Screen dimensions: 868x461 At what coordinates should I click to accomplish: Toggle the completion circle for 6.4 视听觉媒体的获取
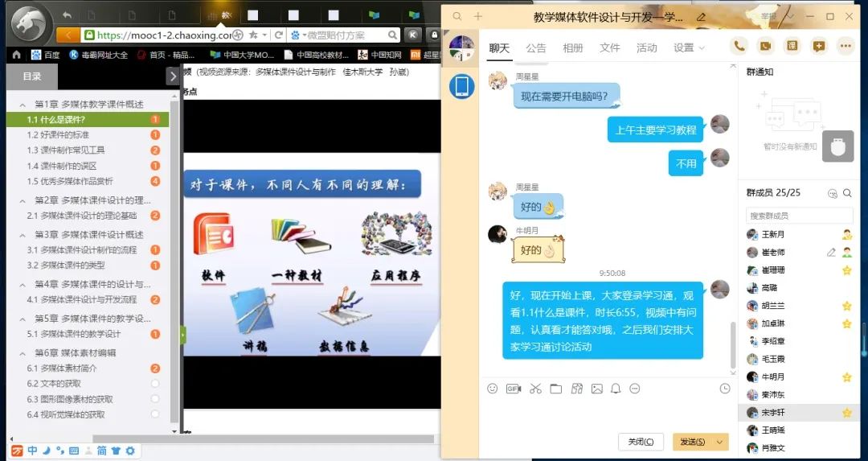click(x=155, y=415)
